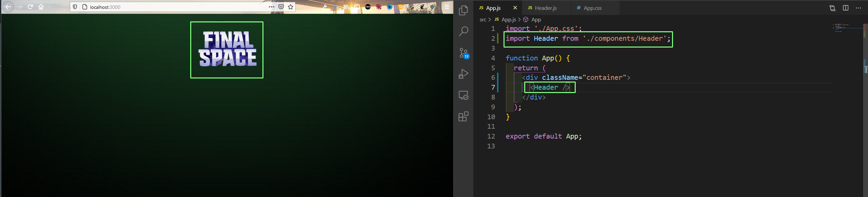Switch to the Header.js tab

(x=546, y=8)
